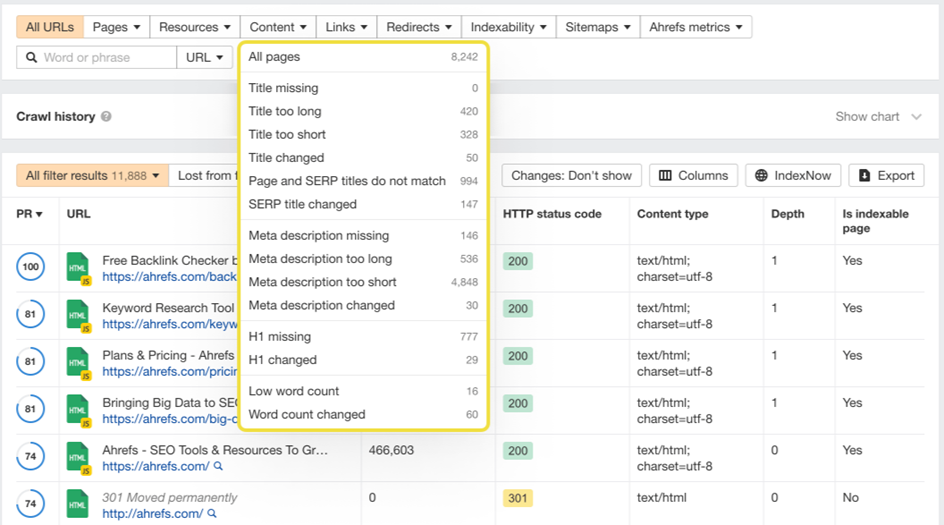Click the HTML file icon for Ahrefs SEO Tools row
Screen dimensions: 944x525
point(78,459)
